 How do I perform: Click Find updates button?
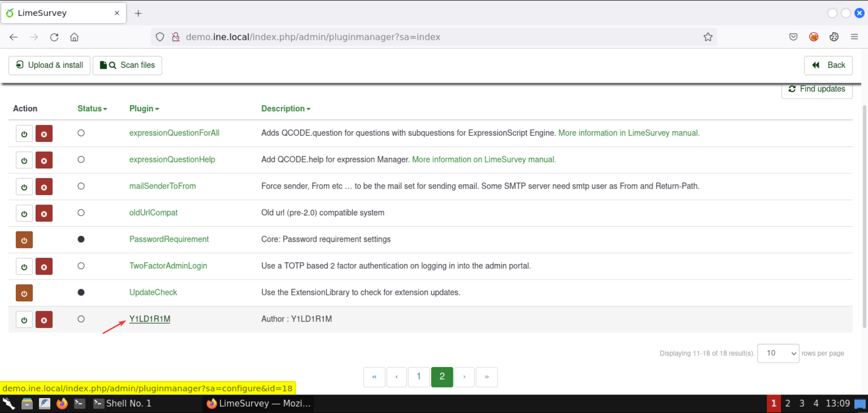(x=817, y=89)
